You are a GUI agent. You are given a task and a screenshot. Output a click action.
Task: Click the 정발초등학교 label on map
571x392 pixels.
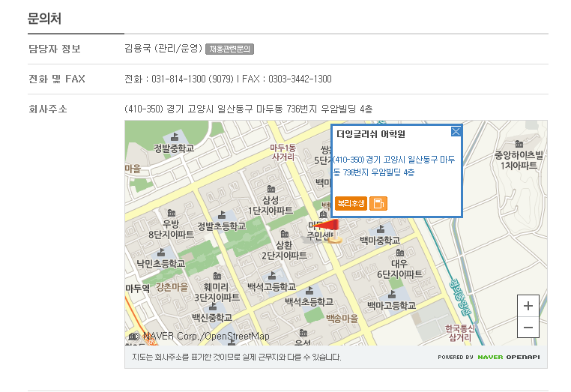point(221,226)
